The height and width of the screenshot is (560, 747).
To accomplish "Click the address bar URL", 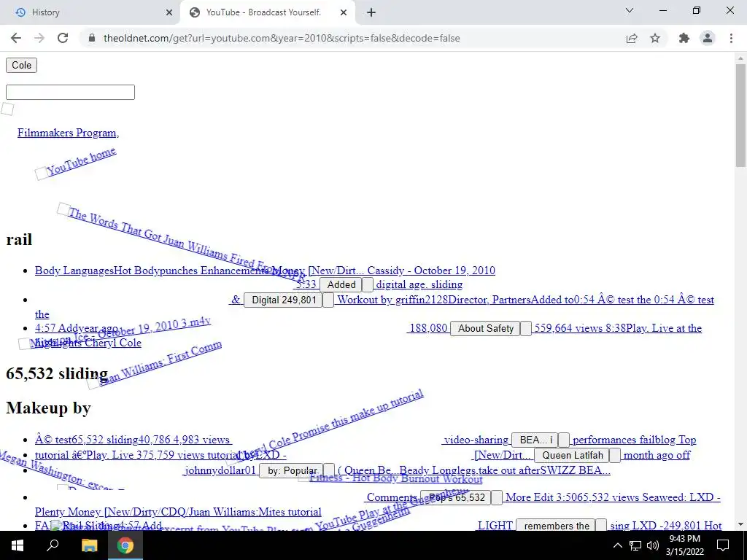I will (282, 38).
